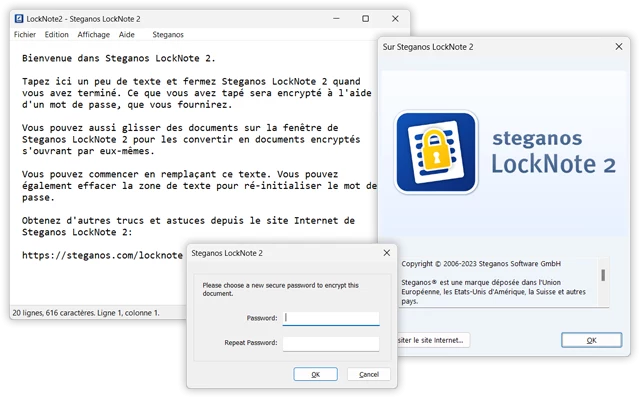640x398 pixels.
Task: Click the word 'passe.' in the editor
Action: 38,198
